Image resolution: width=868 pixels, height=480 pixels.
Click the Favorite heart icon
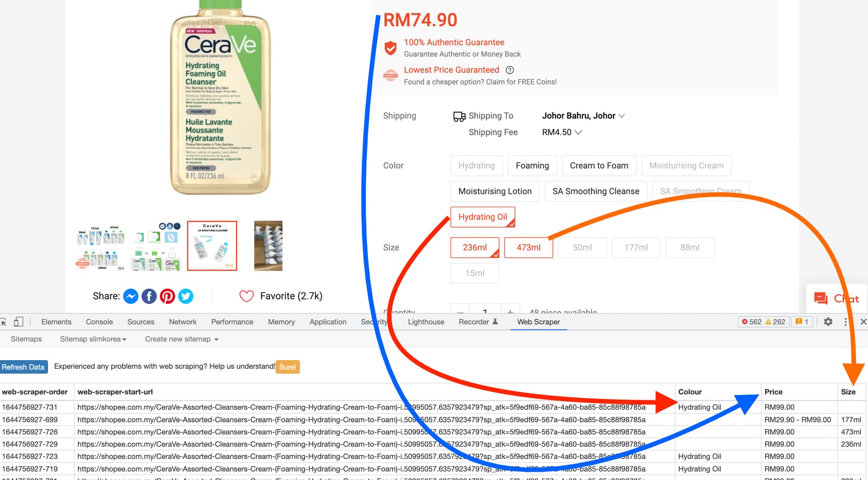[x=246, y=296]
